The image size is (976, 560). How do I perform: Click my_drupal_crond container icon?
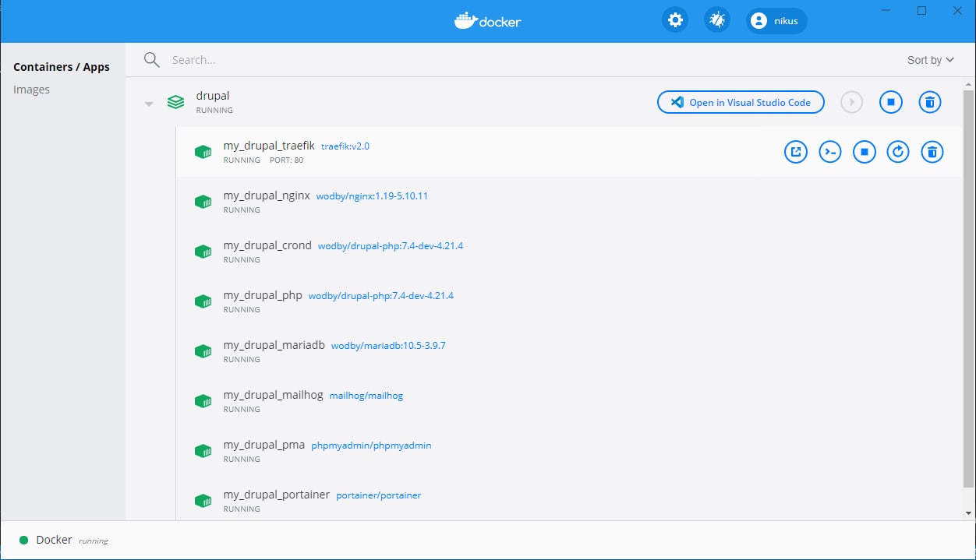coord(203,252)
